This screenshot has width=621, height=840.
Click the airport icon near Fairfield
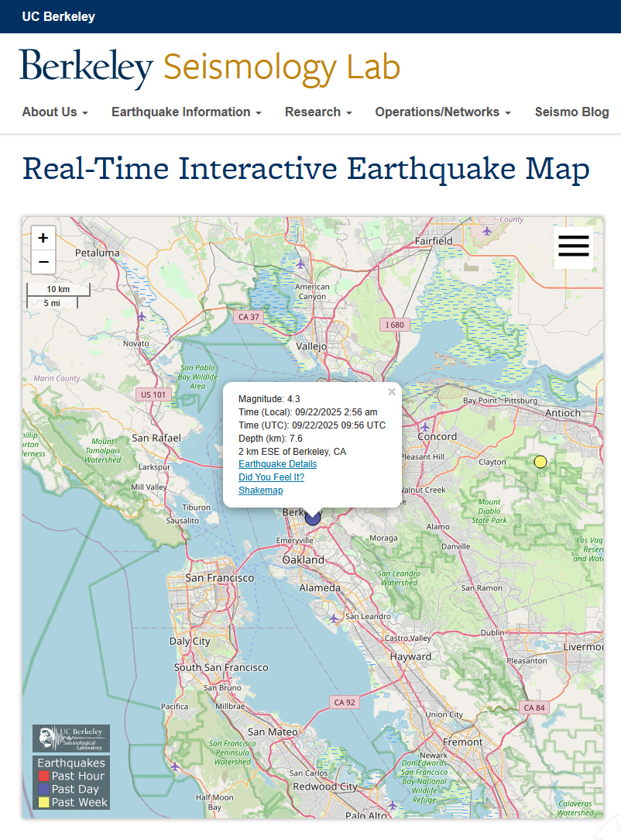[486, 231]
